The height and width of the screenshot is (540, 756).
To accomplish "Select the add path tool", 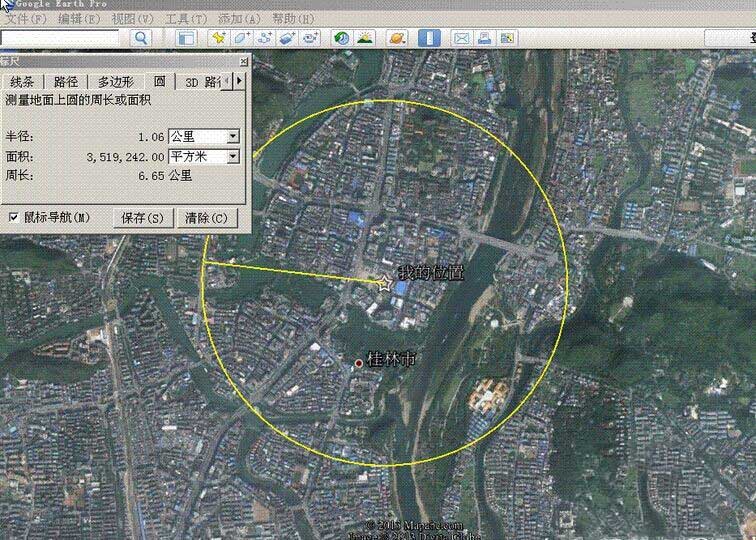I will [x=264, y=38].
